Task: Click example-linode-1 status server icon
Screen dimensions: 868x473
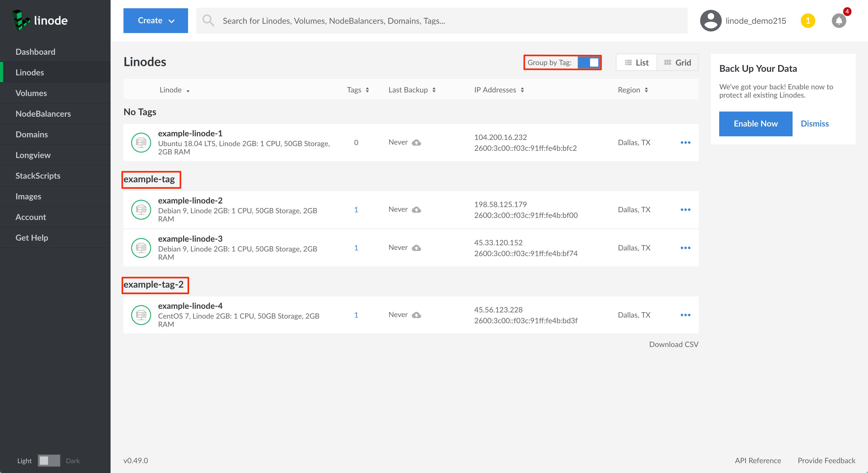Action: (x=141, y=143)
